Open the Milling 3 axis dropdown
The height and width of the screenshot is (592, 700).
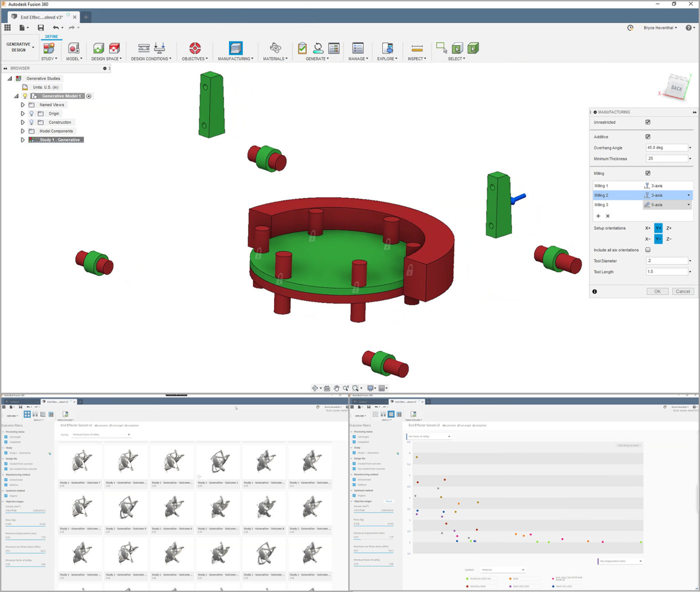[x=690, y=204]
